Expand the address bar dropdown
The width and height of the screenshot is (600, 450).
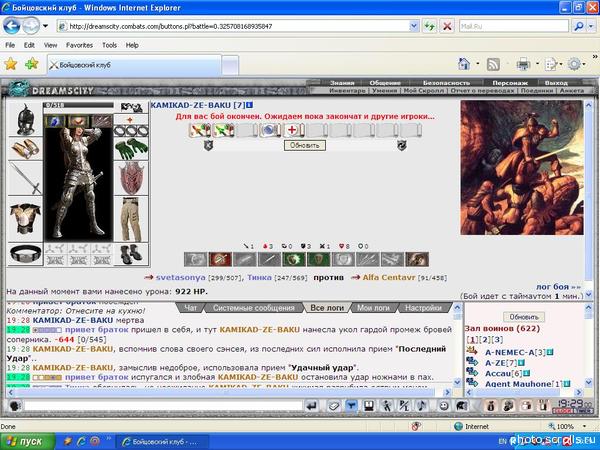pyautogui.click(x=414, y=26)
